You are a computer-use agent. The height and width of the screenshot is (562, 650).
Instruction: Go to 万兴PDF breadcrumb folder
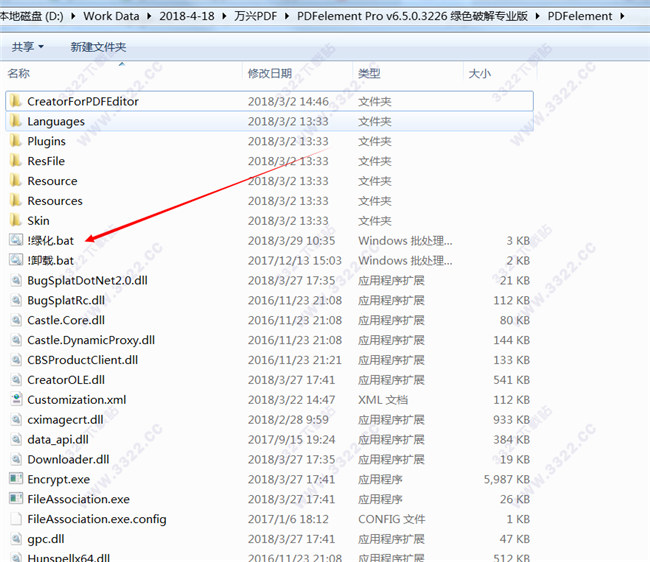coord(255,16)
